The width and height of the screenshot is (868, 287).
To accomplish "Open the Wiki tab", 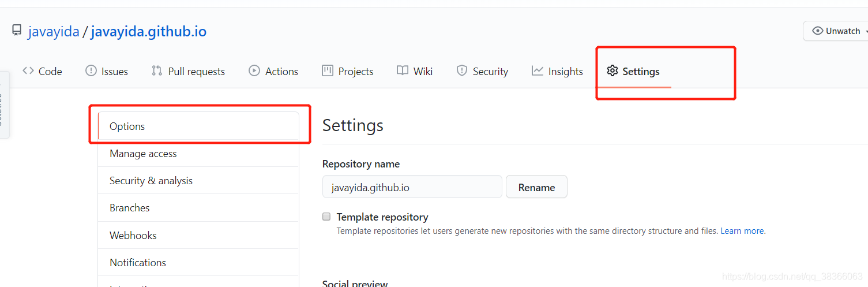I will (415, 72).
